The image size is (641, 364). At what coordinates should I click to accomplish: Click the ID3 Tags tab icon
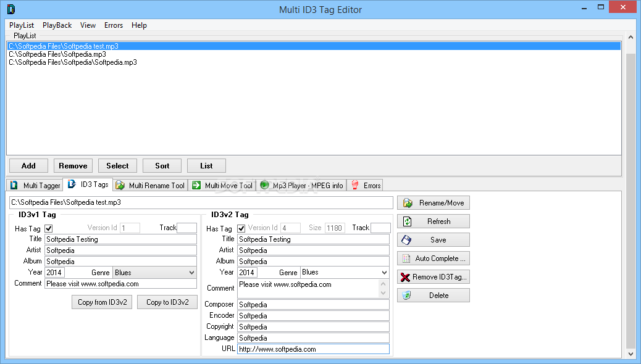[x=72, y=184]
